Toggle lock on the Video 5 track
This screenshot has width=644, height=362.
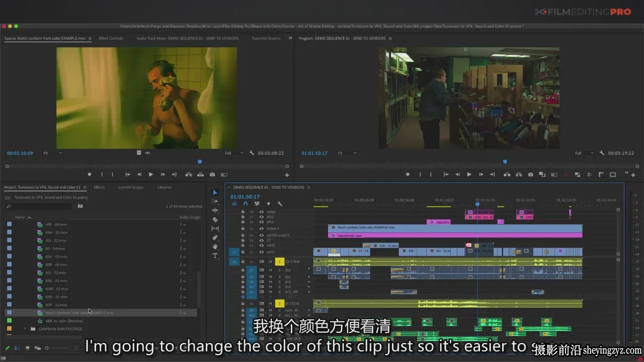pyautogui.click(x=243, y=228)
